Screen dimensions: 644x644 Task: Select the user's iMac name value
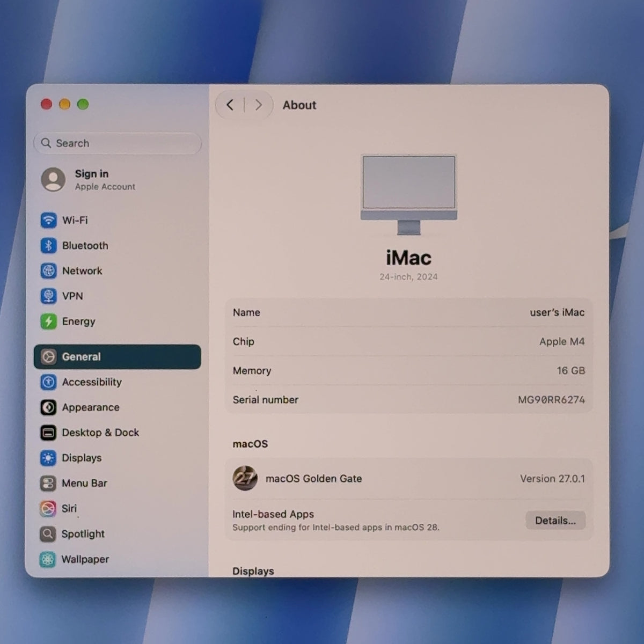pos(557,312)
